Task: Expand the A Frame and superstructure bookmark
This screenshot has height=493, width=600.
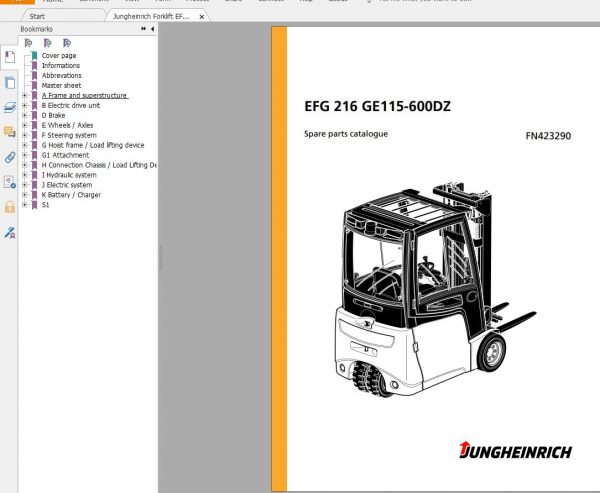Action: click(25, 95)
